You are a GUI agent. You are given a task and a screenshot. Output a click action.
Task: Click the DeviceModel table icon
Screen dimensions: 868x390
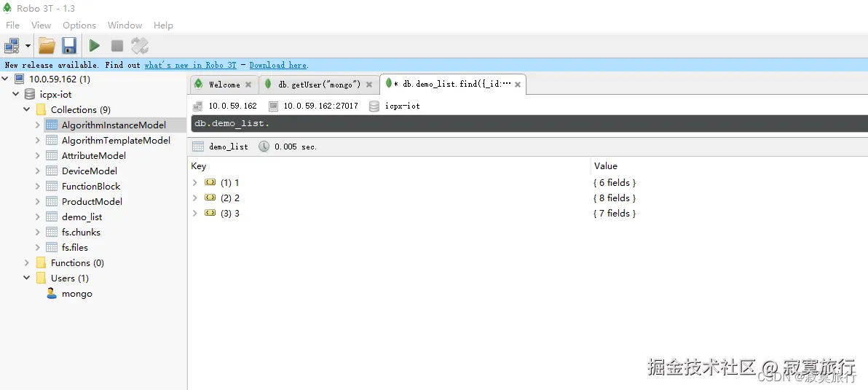pos(52,171)
